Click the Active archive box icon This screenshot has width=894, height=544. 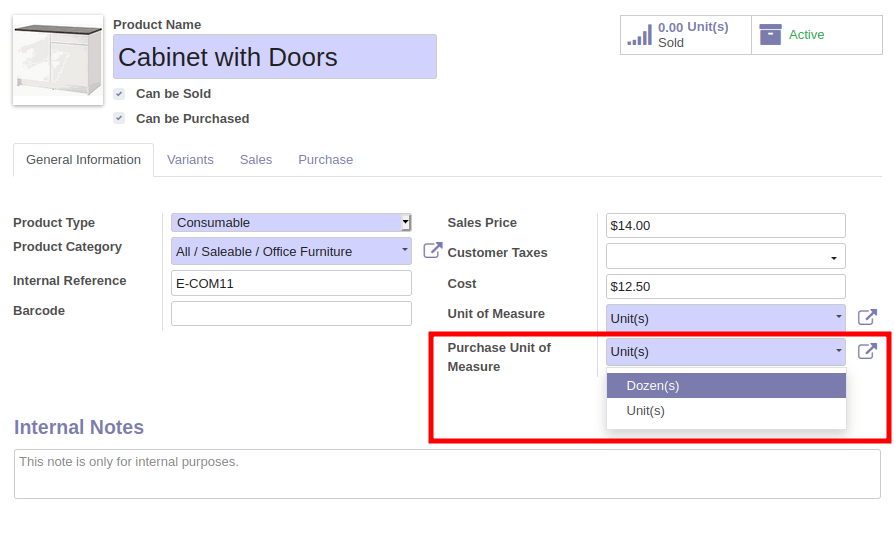point(770,35)
